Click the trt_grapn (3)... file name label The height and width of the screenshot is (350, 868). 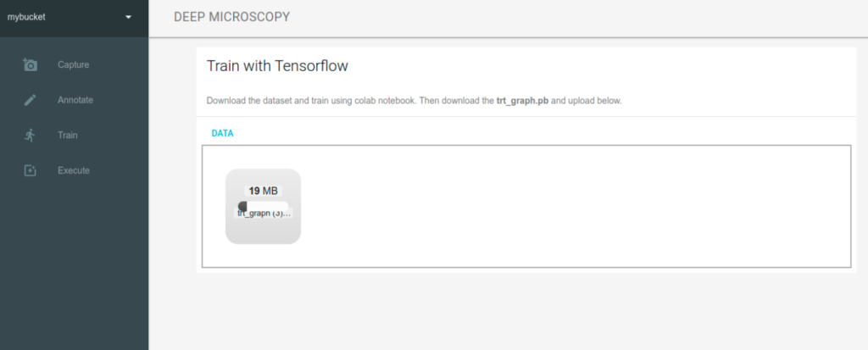coord(263,214)
